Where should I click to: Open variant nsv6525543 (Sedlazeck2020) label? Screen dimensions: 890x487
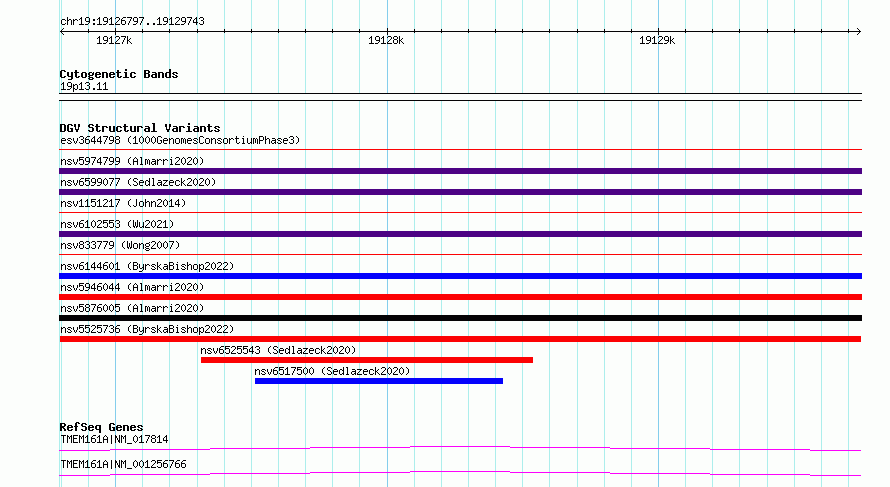tap(278, 350)
